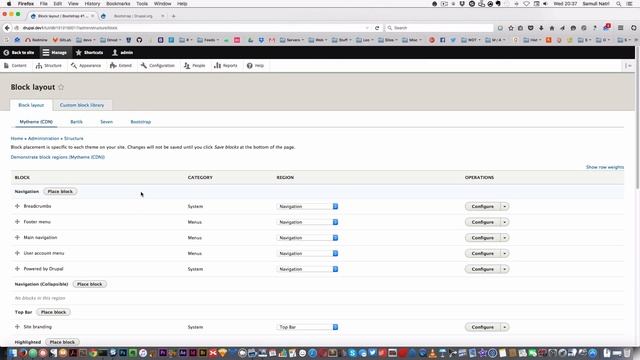Click Administration breadcrumb link
The height and width of the screenshot is (360, 640).
(44, 138)
